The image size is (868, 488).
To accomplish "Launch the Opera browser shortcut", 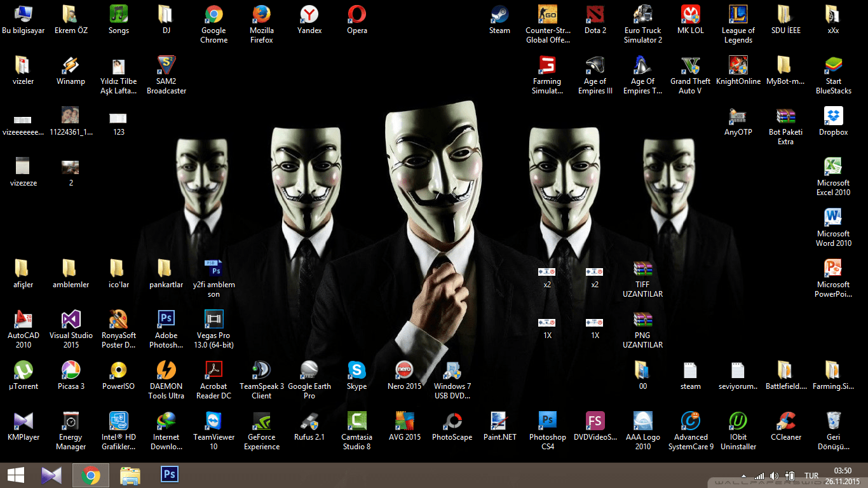I will coord(357,20).
